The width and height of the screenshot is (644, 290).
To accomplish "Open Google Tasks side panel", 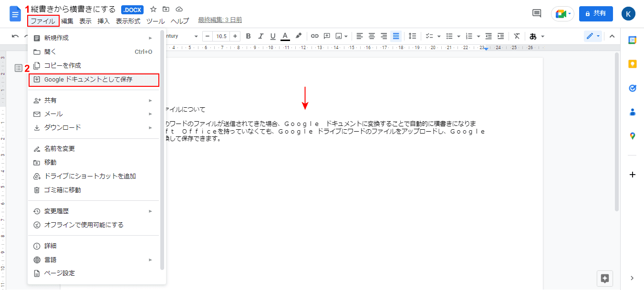I will [x=633, y=88].
